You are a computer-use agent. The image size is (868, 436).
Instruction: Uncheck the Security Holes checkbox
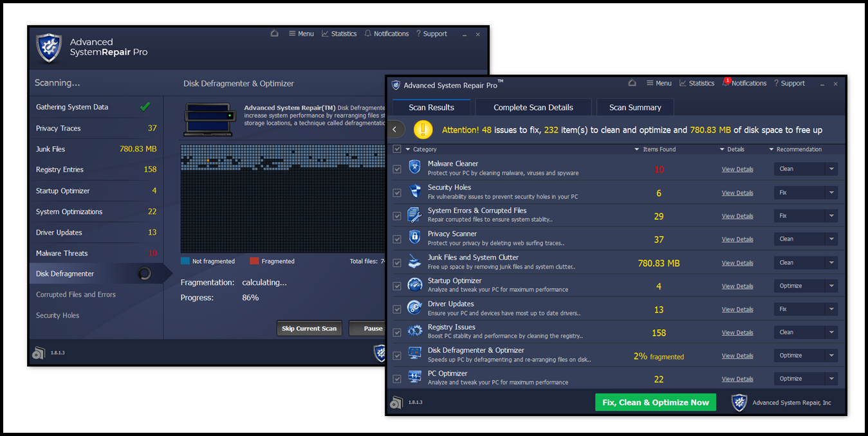tap(397, 192)
